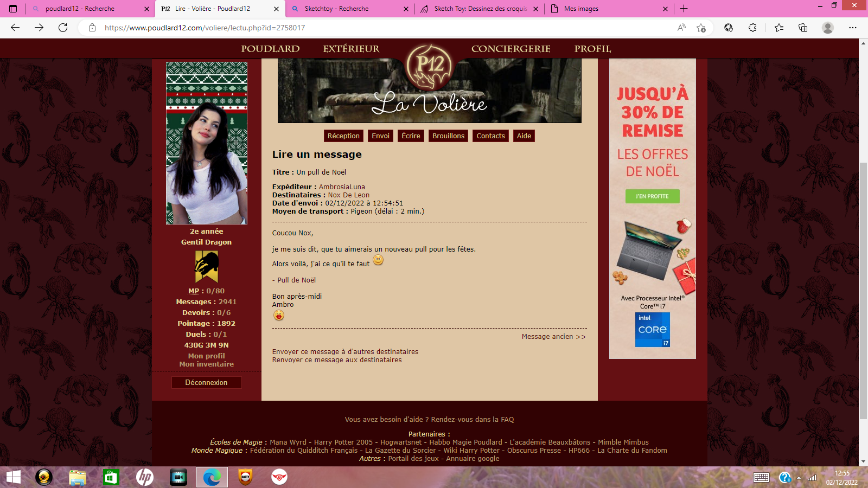This screenshot has width=868, height=488.
Task: Open the Favorites list icon
Action: (779, 28)
